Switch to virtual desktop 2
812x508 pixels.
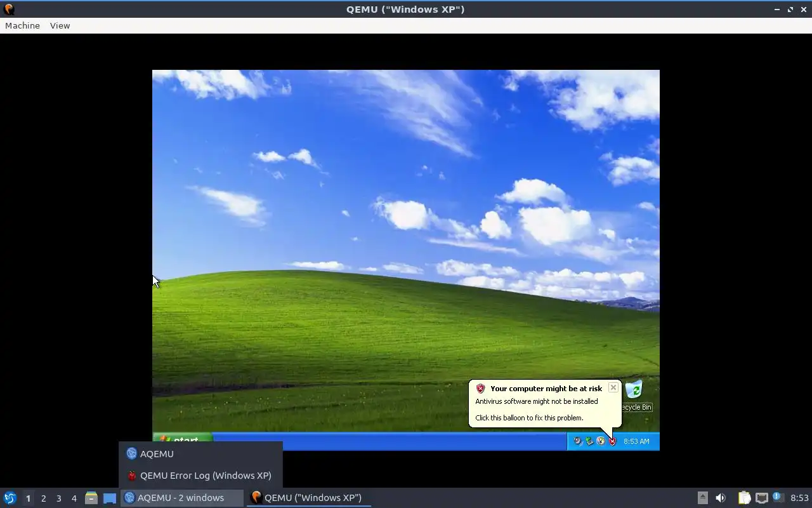(x=43, y=498)
